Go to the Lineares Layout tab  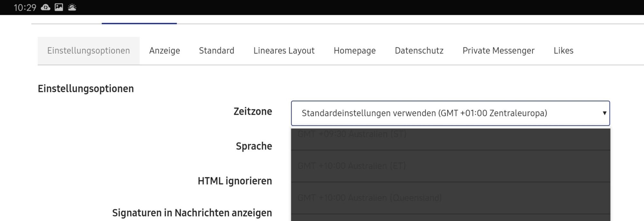284,51
